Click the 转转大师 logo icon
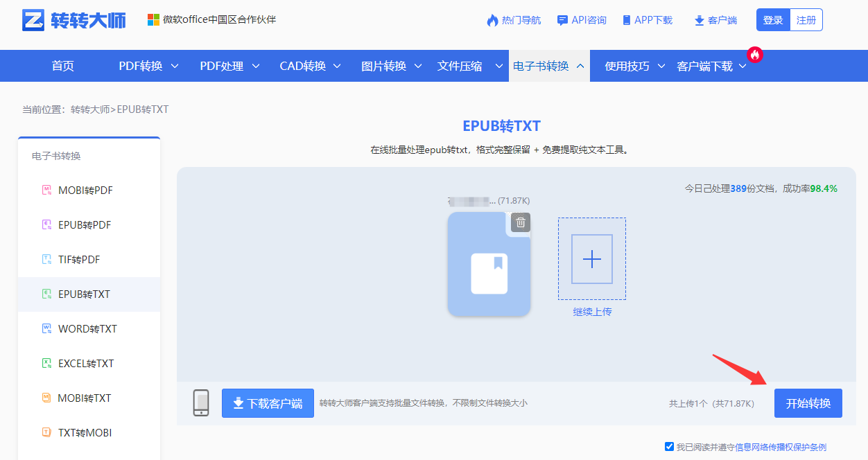Screen dimensions: 868x460 [33, 20]
